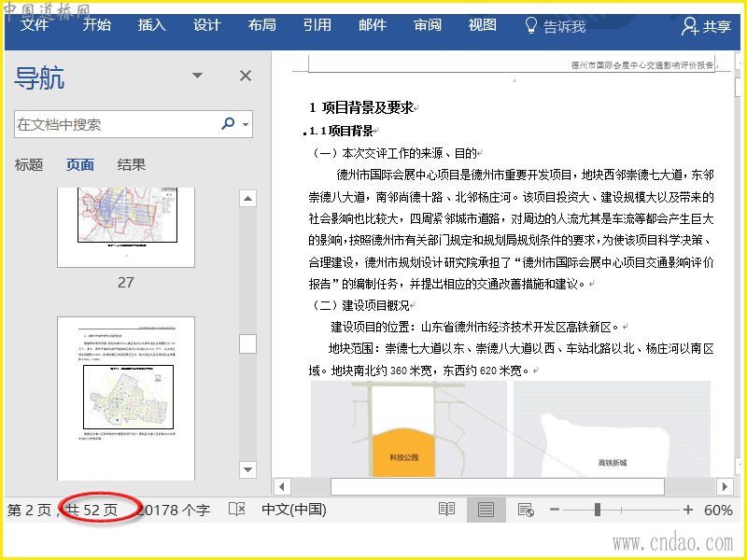
Task: Click the Tell Me lightbulb icon
Action: [x=530, y=26]
